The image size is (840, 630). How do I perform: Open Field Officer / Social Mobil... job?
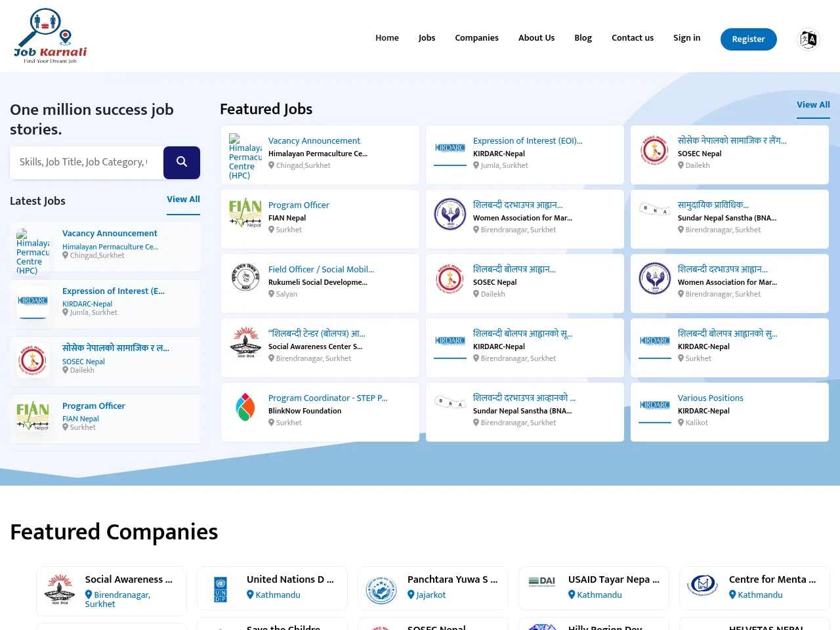321,270
